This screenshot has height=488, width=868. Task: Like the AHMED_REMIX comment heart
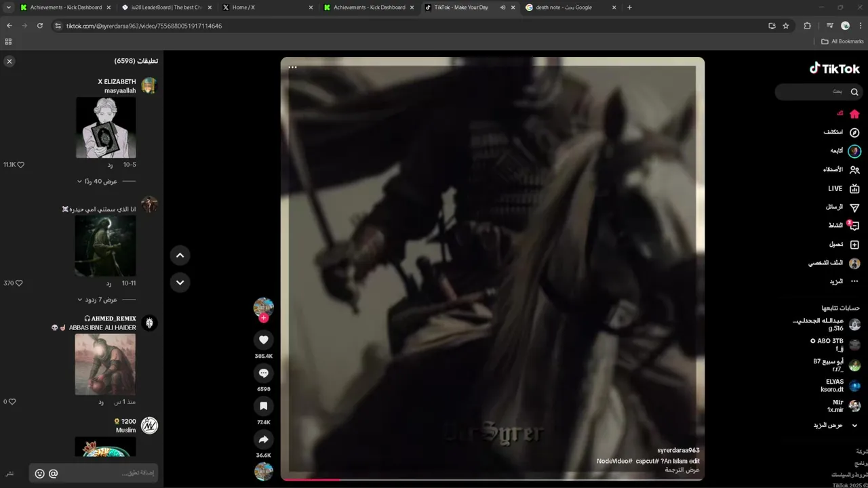12,401
